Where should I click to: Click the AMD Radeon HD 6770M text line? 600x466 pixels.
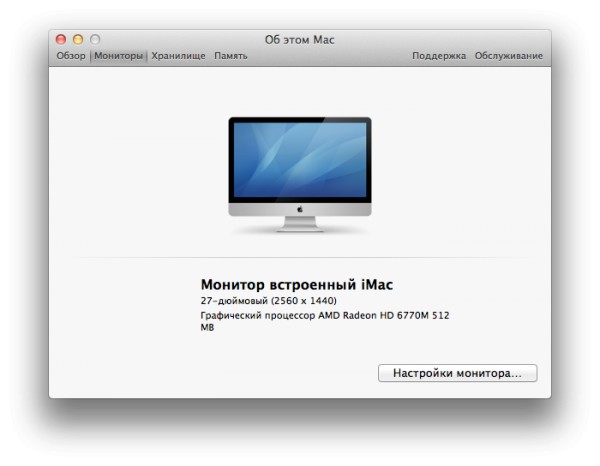tap(325, 321)
